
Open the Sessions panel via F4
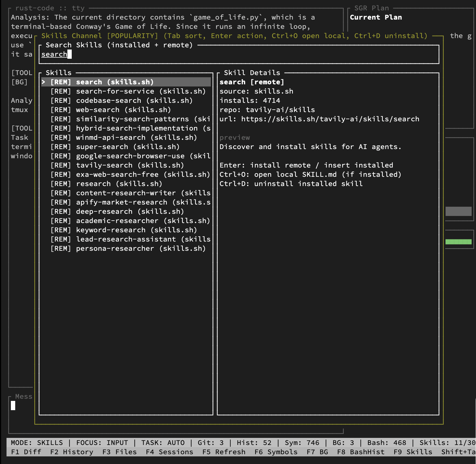tap(169, 452)
